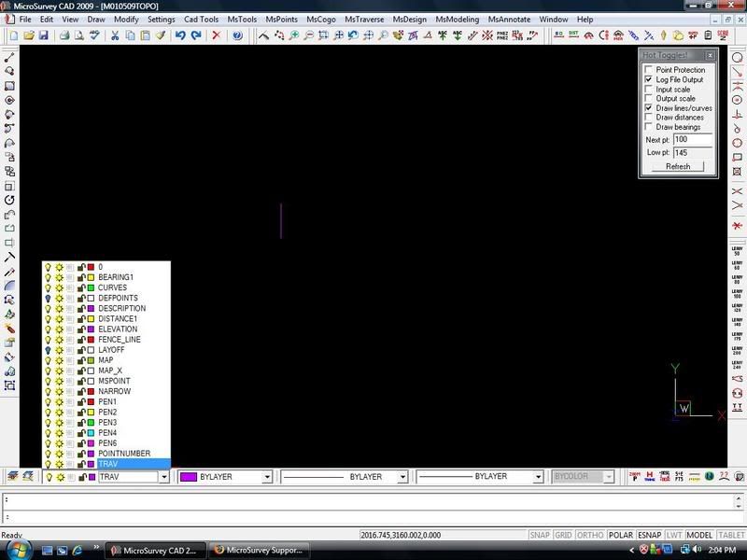Click the red X delete icon

pos(217,35)
